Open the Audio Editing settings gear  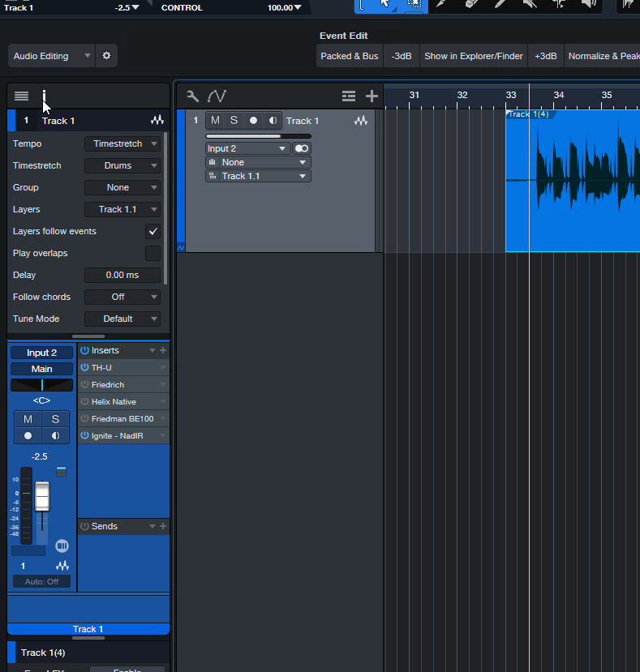(106, 57)
